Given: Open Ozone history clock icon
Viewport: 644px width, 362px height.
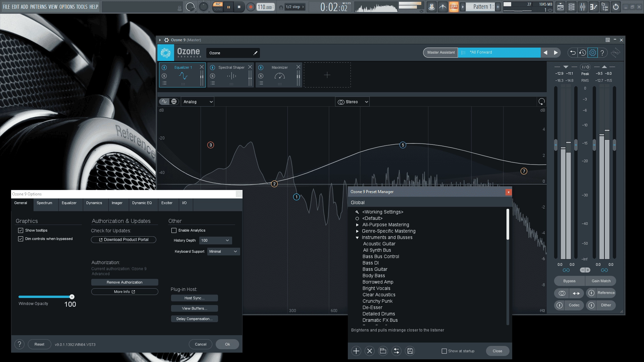Looking at the screenshot, I should pos(583,53).
